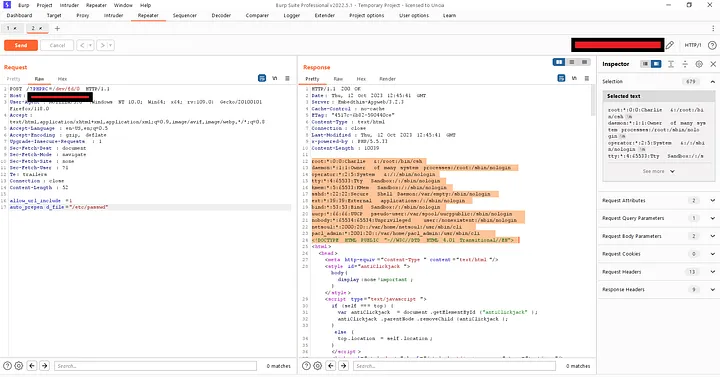The image size is (720, 377).
Task: Expand See more in Selected text
Action: (658, 171)
